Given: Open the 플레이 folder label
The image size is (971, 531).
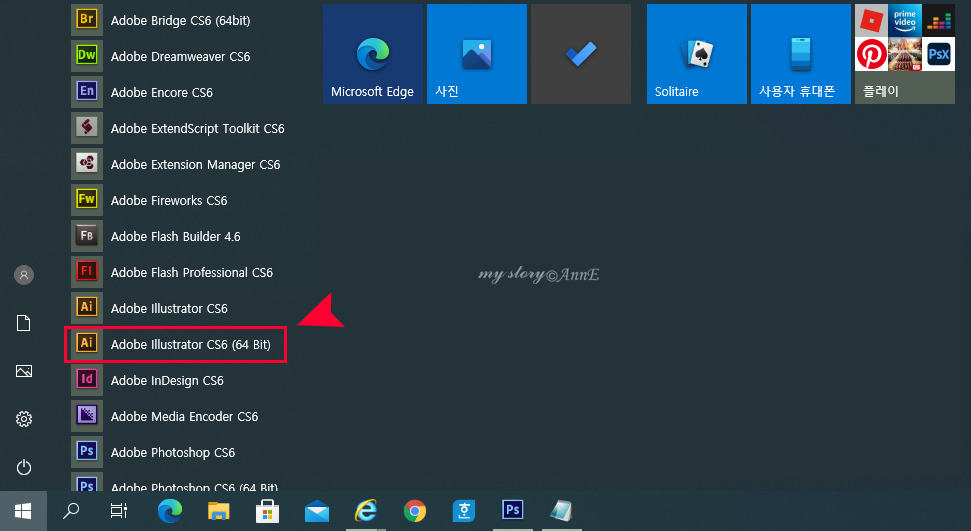Looking at the screenshot, I should tap(881, 91).
